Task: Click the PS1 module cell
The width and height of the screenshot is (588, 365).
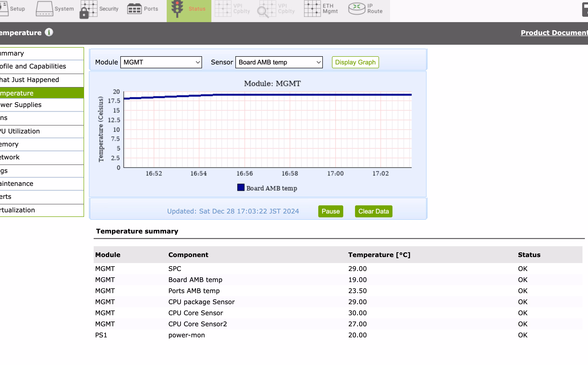Action: [101, 335]
